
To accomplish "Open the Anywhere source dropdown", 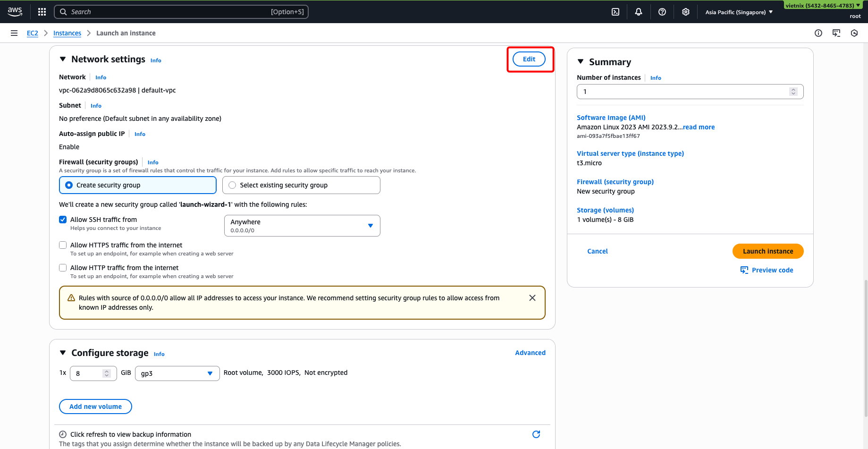I will (370, 225).
